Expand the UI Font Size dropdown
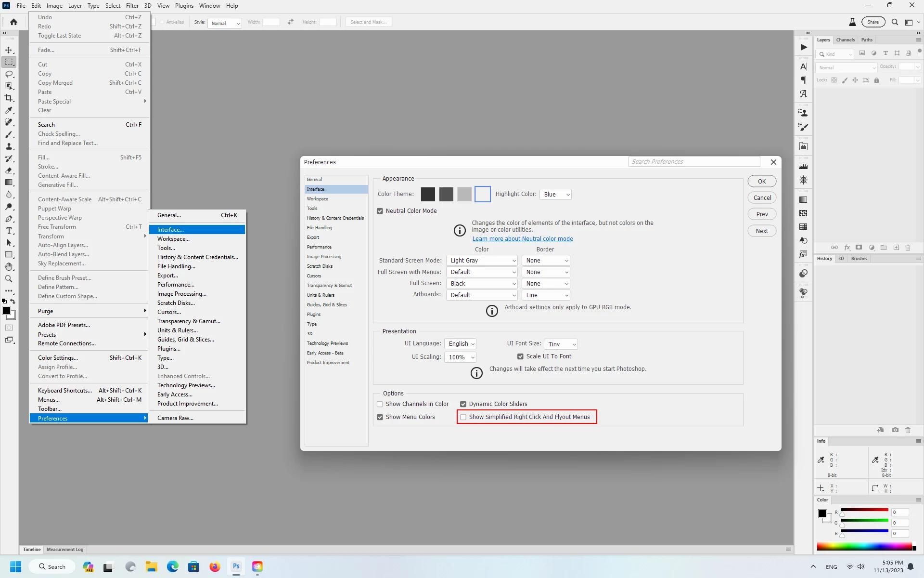This screenshot has height=578, width=924. point(561,344)
